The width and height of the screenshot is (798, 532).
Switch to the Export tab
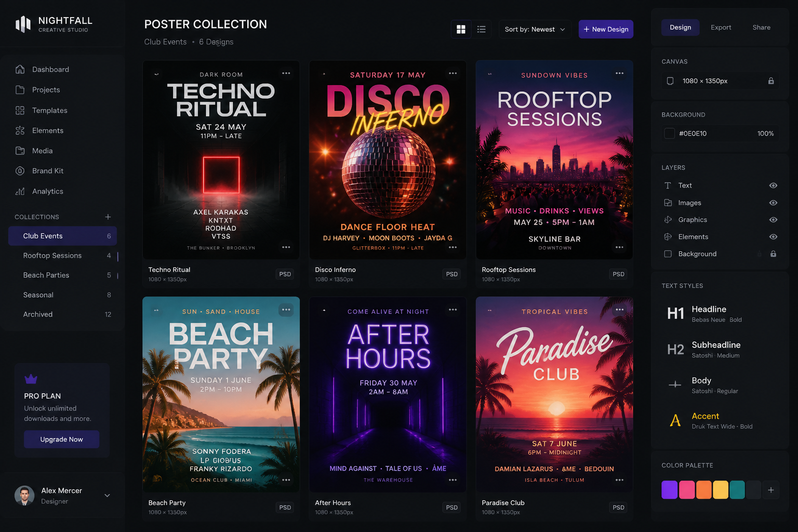pyautogui.click(x=721, y=28)
